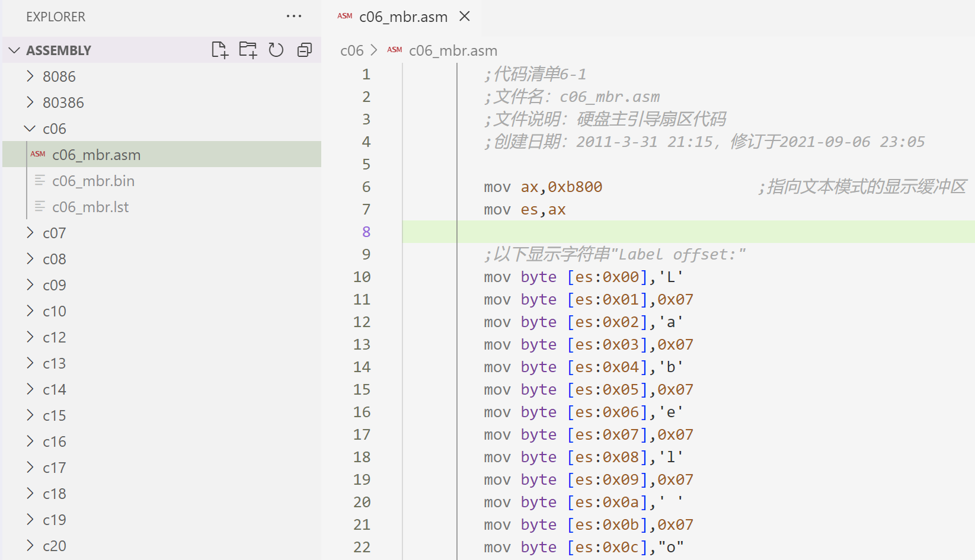Click the line 'mov byte [es:0x01],0x07'
The width and height of the screenshot is (975, 560).
(589, 299)
